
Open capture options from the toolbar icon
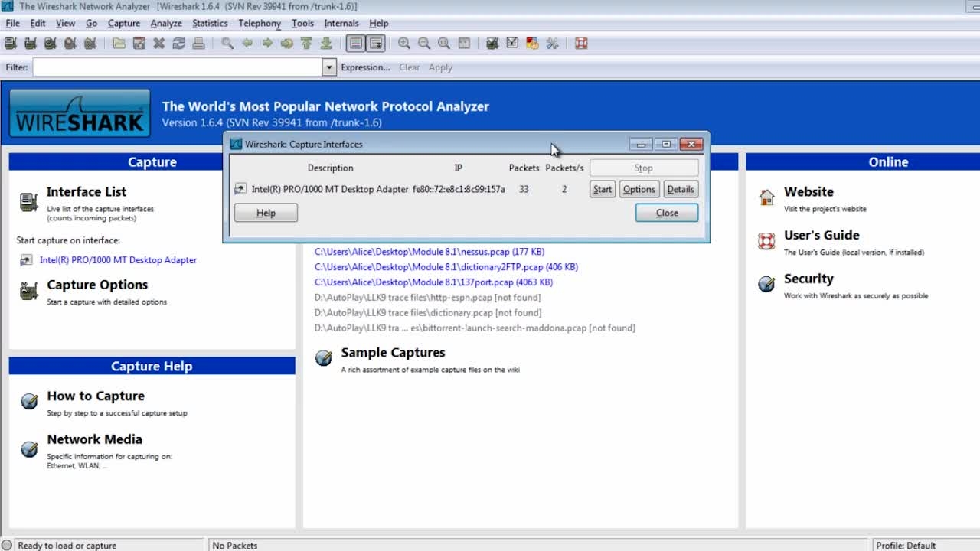tap(31, 44)
